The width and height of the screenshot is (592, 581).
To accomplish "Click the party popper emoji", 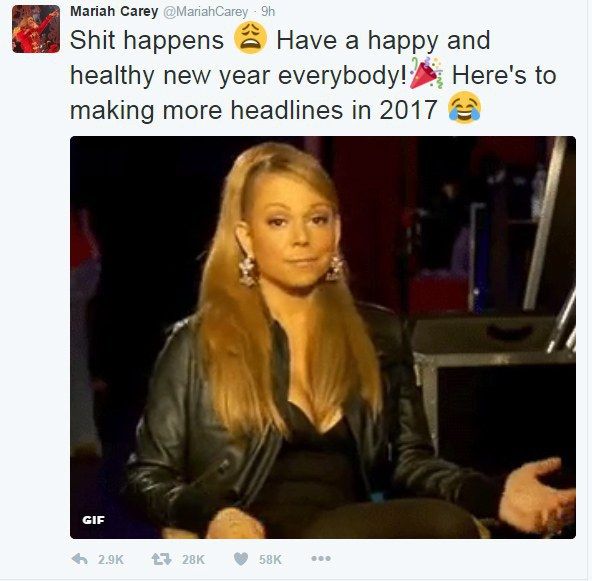I will [426, 73].
